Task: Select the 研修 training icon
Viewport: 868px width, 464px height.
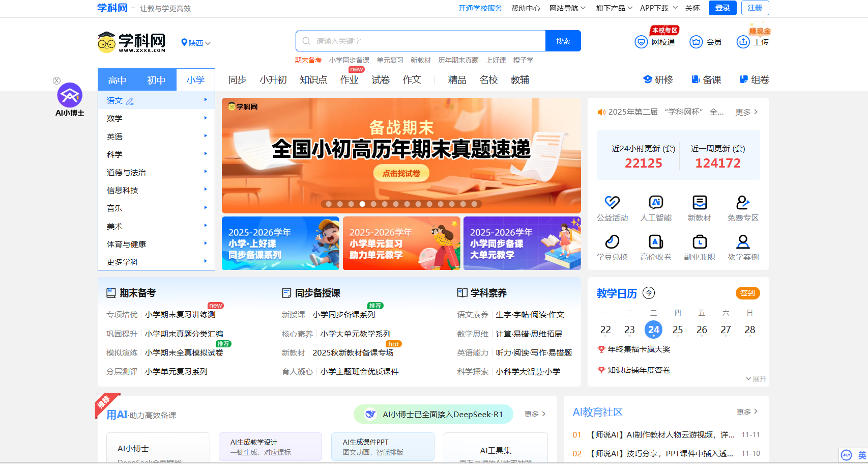Action: click(647, 79)
